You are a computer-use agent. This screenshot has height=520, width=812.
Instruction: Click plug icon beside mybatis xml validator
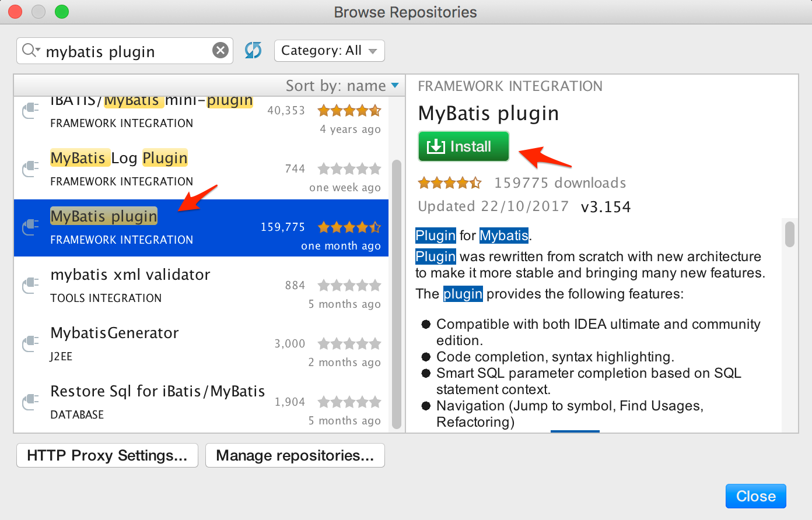point(30,286)
